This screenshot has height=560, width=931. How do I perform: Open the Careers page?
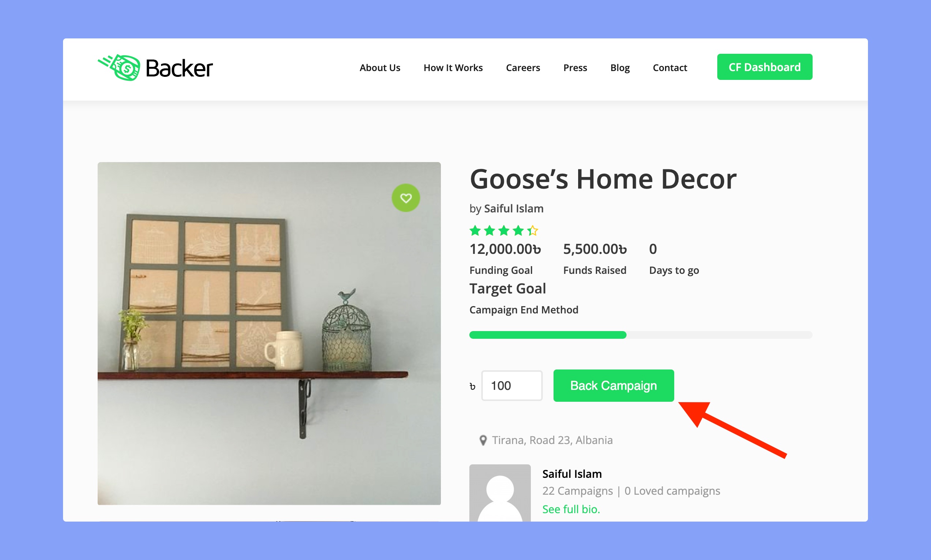tap(523, 68)
